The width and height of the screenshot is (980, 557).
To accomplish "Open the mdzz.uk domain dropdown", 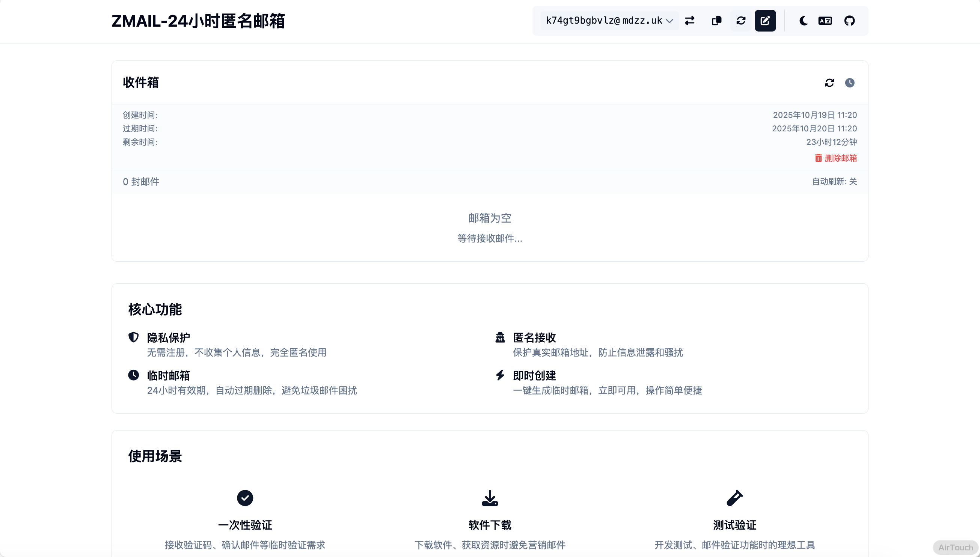I will [x=643, y=21].
